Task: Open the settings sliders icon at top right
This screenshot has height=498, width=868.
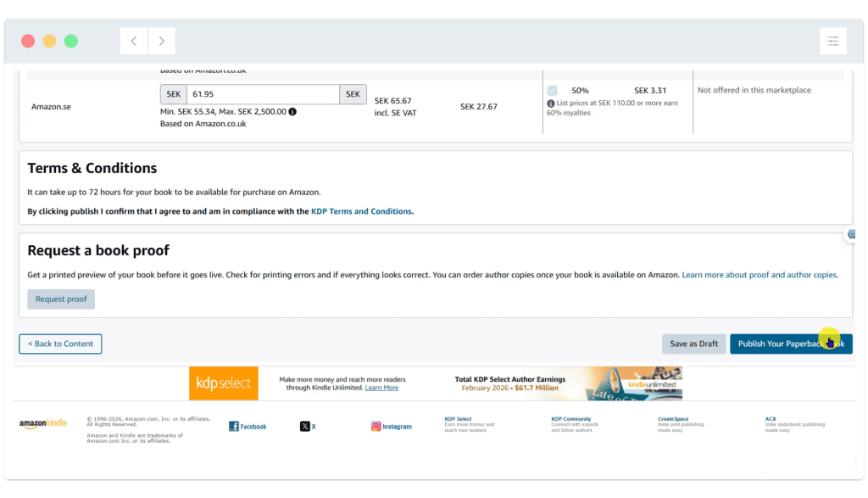Action: click(833, 41)
